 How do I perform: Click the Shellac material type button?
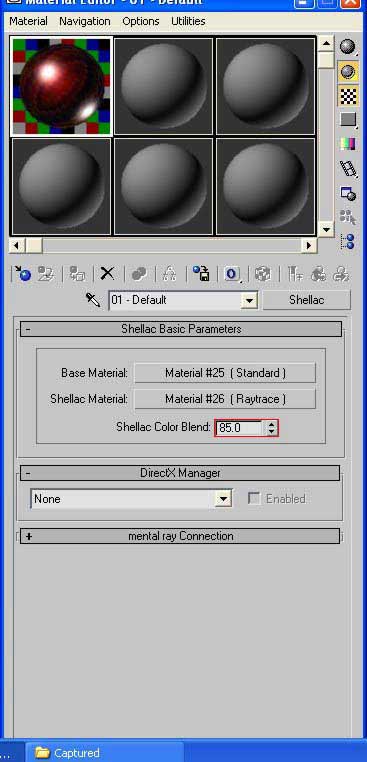[x=306, y=300]
